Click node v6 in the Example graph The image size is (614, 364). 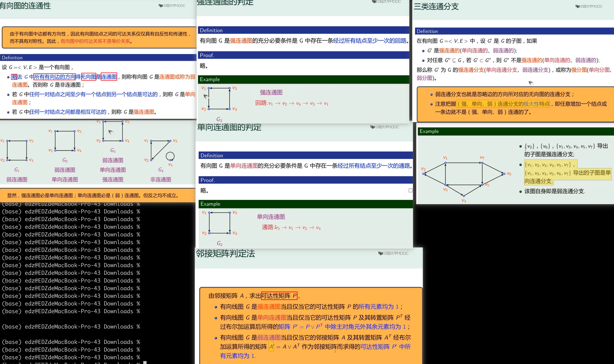[504, 174]
